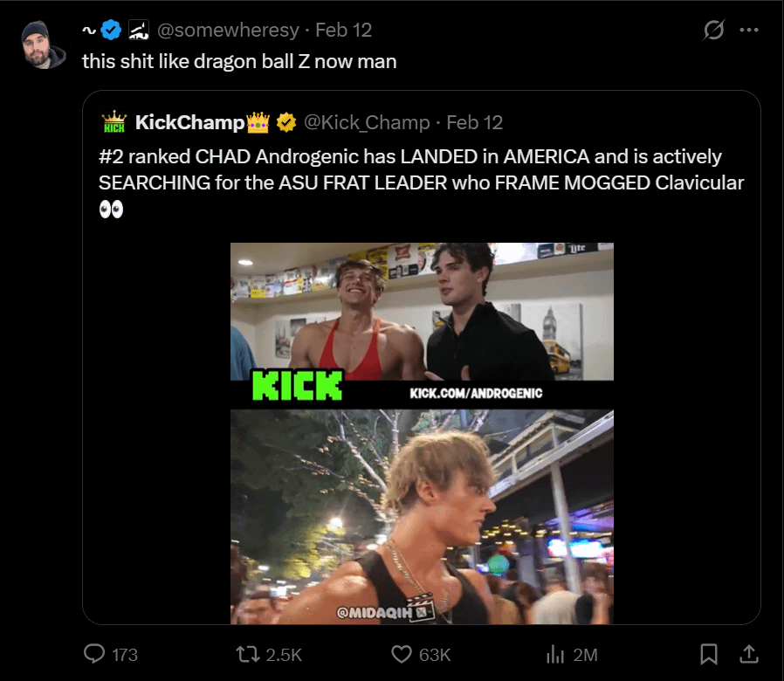Open the three-dot more options menu
Image resolution: width=784 pixels, height=681 pixels.
pyautogui.click(x=748, y=31)
